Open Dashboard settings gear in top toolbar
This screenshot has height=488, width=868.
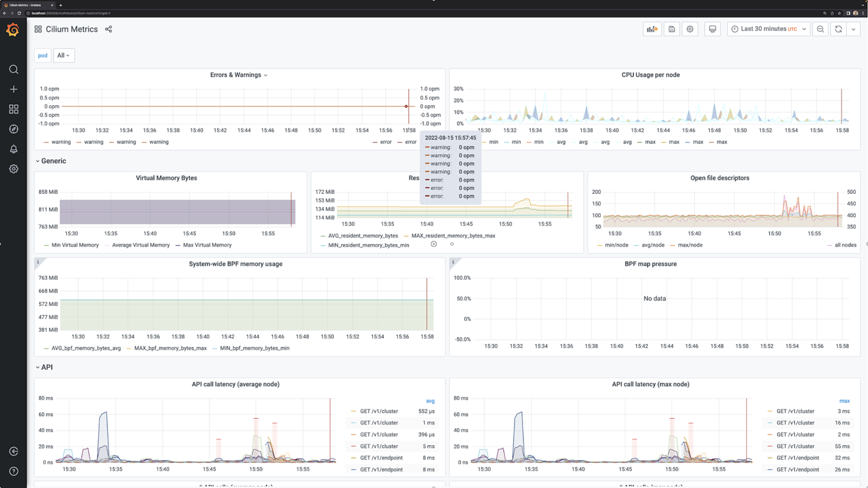[x=690, y=29]
